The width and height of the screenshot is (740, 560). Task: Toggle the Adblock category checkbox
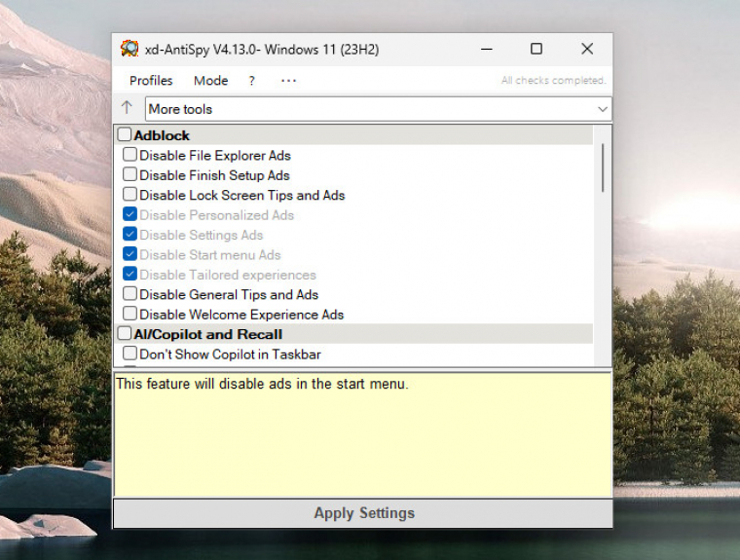click(125, 135)
